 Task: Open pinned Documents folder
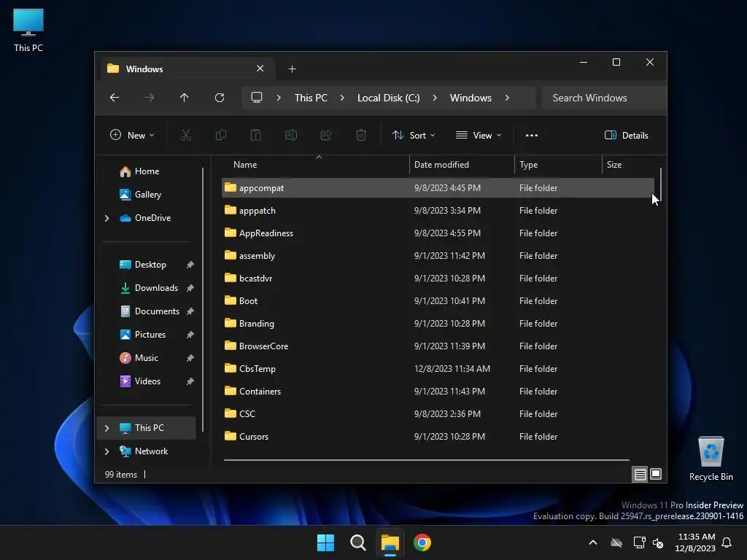(157, 311)
